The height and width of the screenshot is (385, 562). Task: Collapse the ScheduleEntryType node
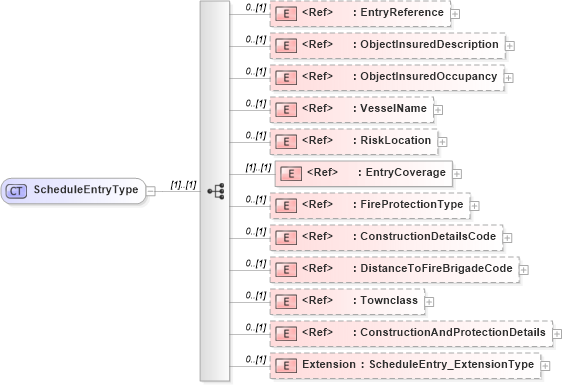pyautogui.click(x=151, y=191)
